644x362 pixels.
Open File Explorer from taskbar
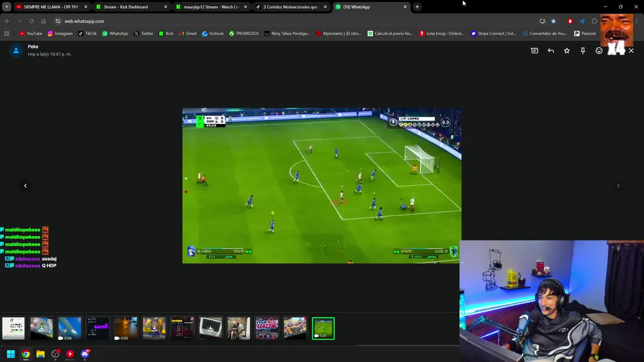(40, 354)
